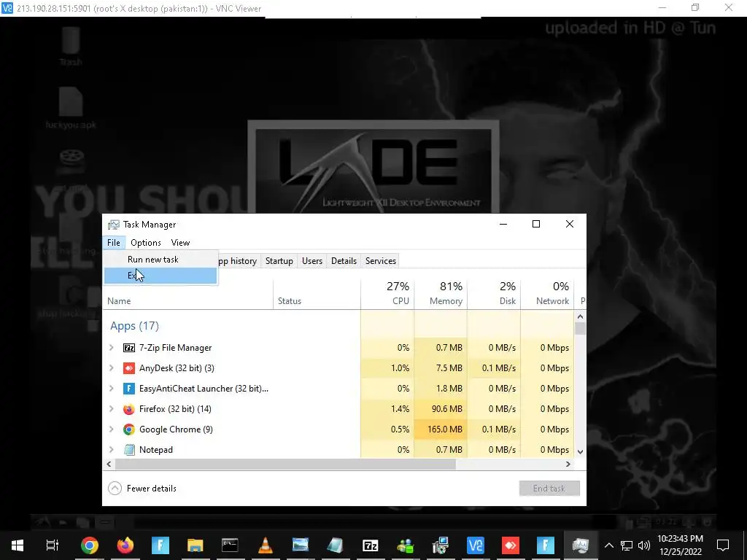Open the photo viewer icon on the taskbar

[300, 545]
